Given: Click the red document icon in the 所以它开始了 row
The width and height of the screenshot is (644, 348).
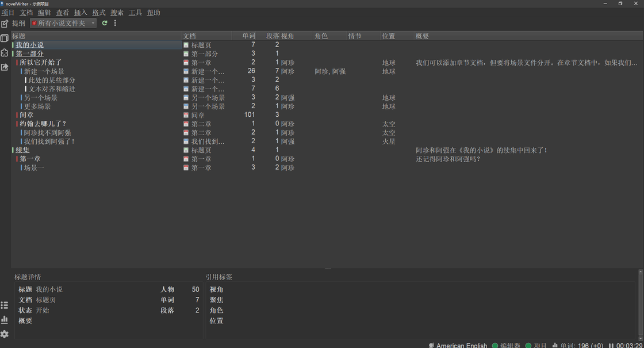Looking at the screenshot, I should click(186, 63).
